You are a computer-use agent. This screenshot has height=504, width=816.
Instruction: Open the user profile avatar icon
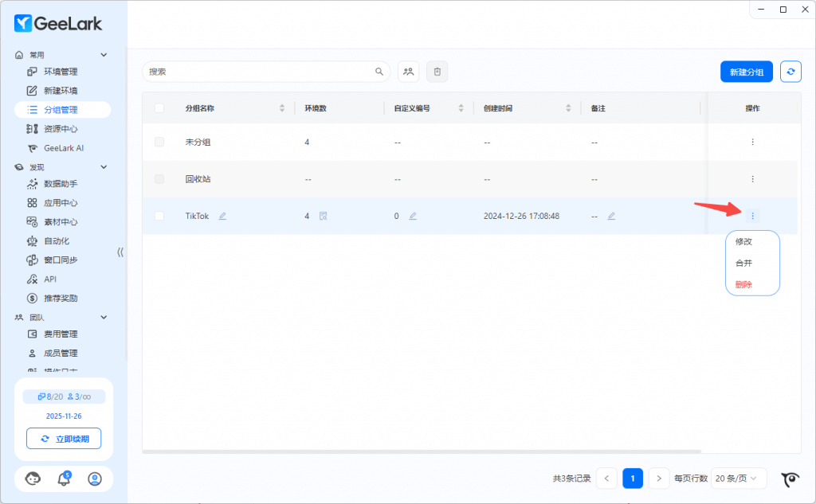pyautogui.click(x=95, y=479)
